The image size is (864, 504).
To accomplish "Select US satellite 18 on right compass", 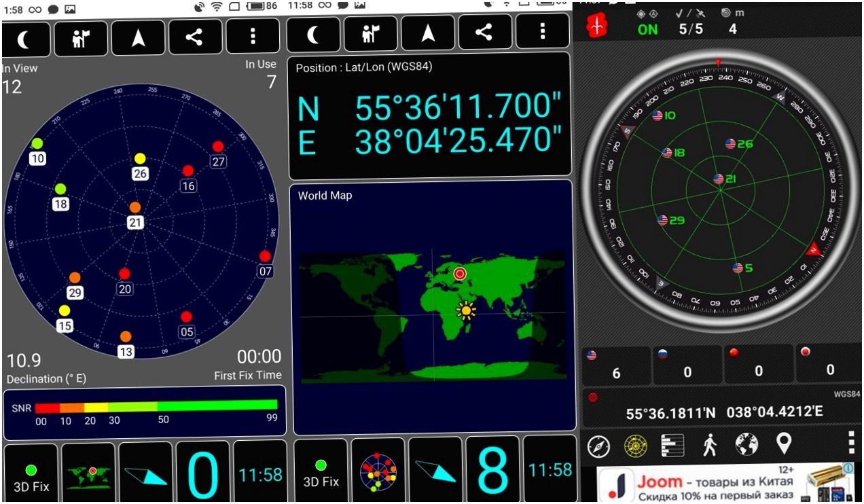I will pyautogui.click(x=673, y=153).
